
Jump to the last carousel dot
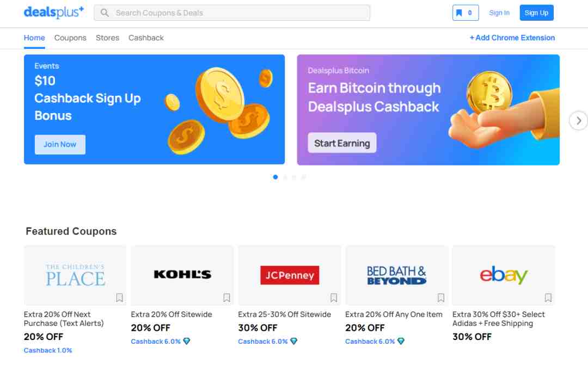coord(303,177)
